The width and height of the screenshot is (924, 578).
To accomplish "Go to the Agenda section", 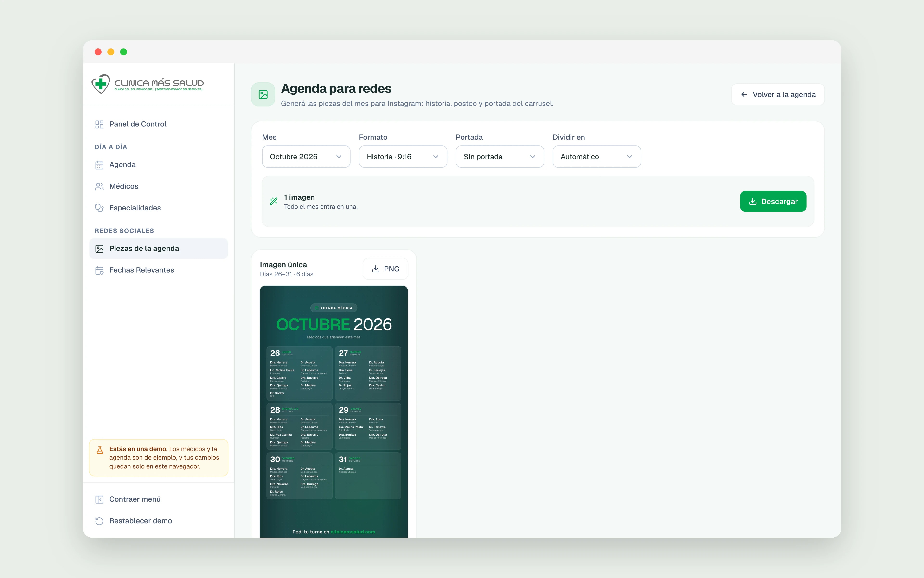I will (x=159, y=165).
